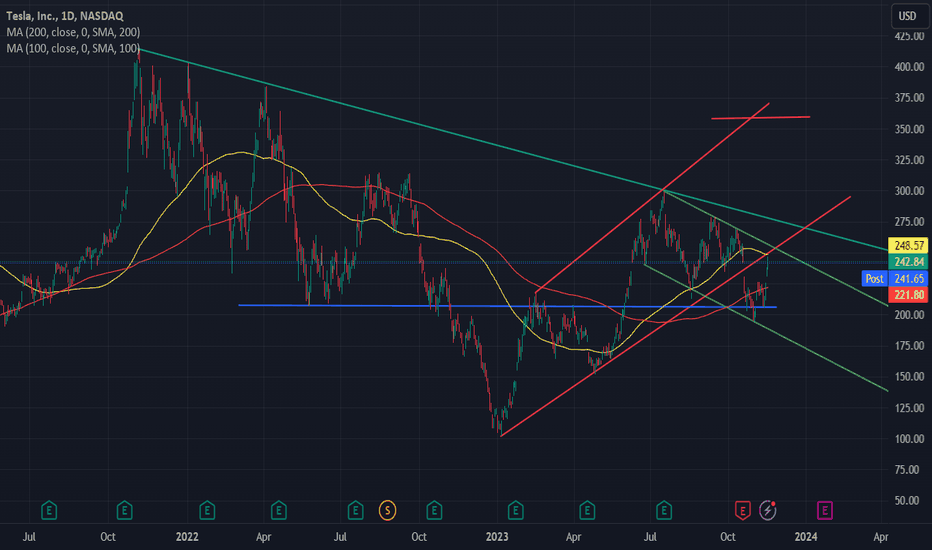Screen dimensions: 932x550
Task: Click the January 2023 green earnings marker
Action: (x=515, y=510)
